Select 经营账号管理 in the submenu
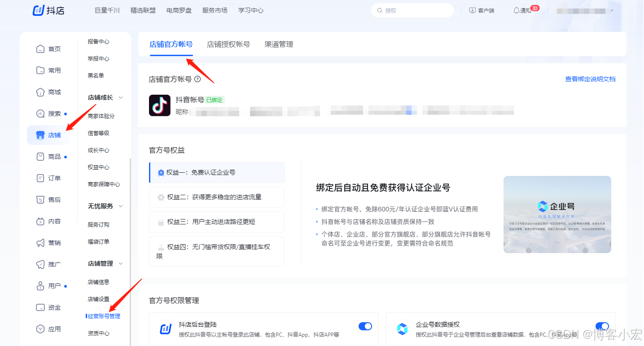Screen dimensions: 644x346 click(x=104, y=316)
